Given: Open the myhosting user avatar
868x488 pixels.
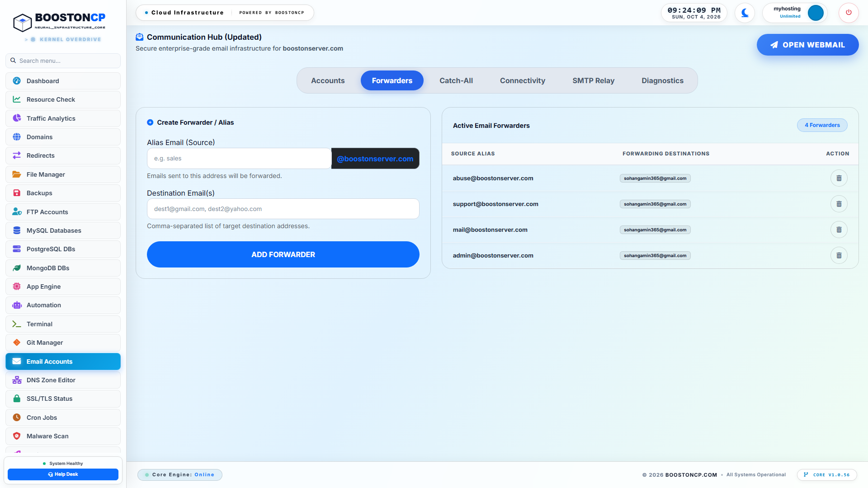Looking at the screenshot, I should tap(816, 13).
